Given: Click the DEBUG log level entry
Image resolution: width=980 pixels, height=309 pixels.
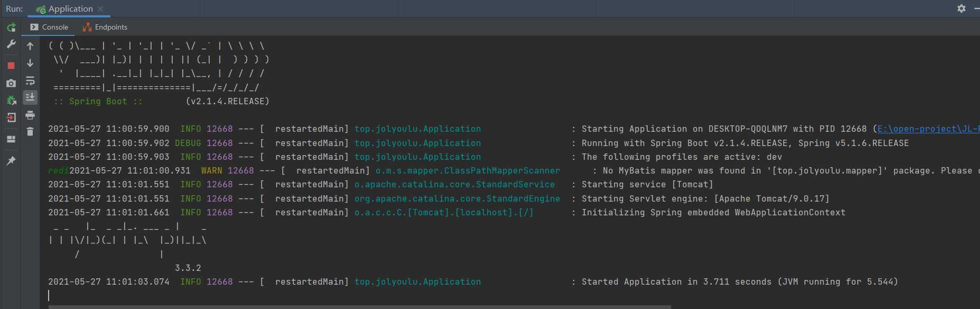Looking at the screenshot, I should tap(188, 143).
